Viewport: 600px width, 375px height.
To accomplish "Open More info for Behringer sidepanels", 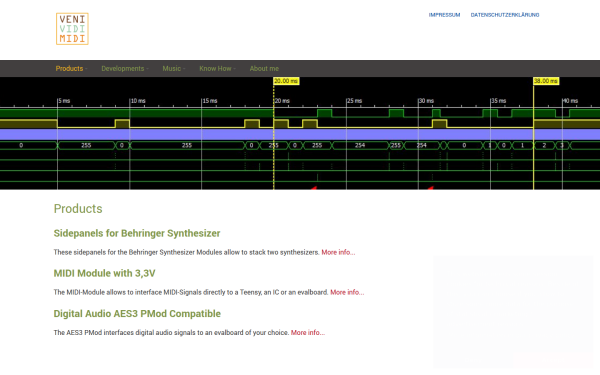I will click(338, 252).
